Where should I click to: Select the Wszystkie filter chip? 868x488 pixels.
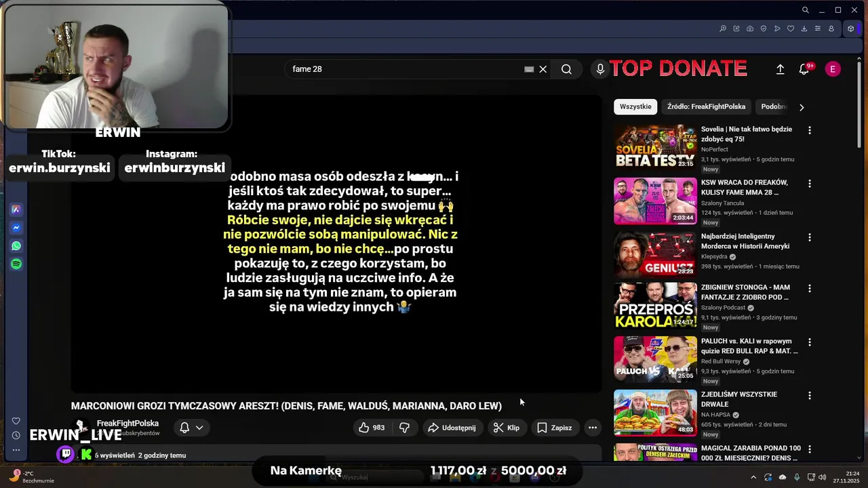pyautogui.click(x=635, y=106)
